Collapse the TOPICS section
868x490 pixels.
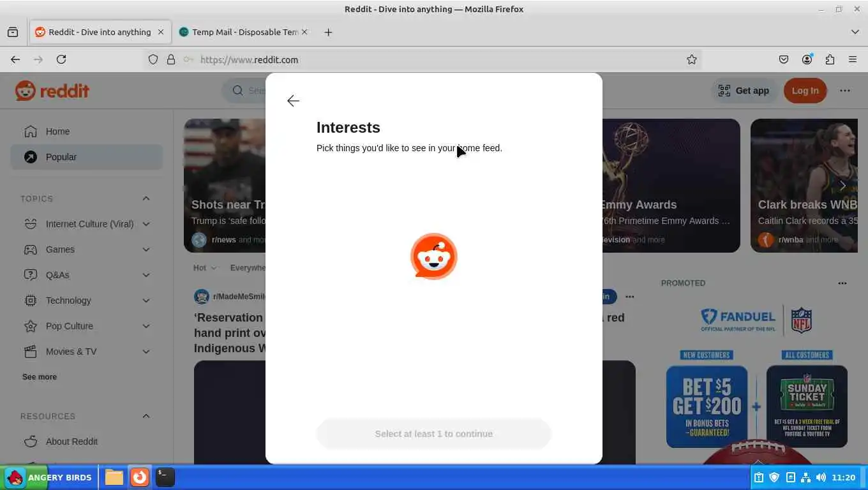(x=146, y=198)
